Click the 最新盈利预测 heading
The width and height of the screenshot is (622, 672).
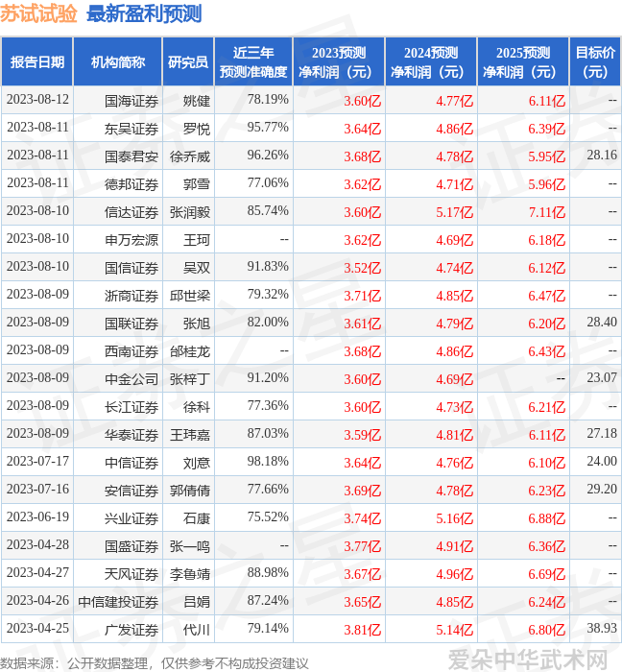pyautogui.click(x=144, y=13)
